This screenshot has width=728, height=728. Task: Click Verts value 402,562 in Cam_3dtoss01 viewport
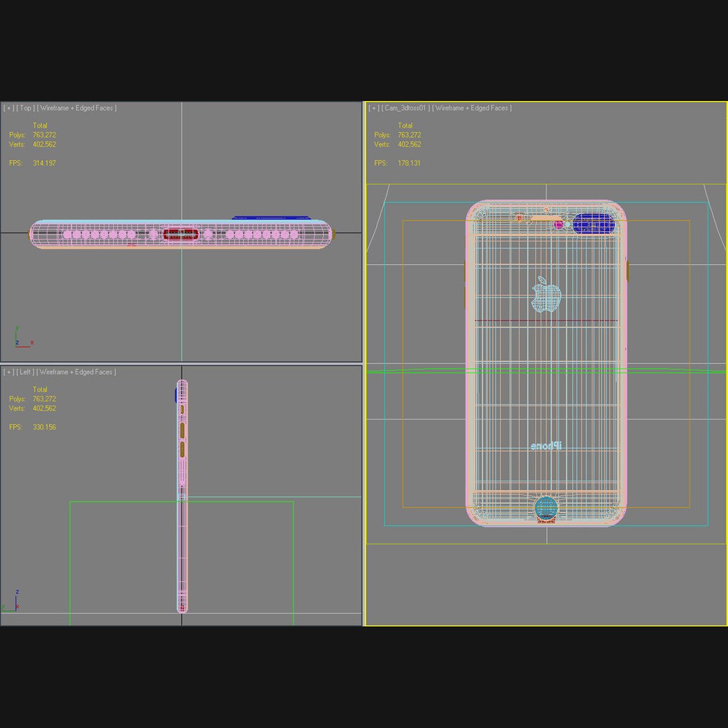(x=410, y=144)
